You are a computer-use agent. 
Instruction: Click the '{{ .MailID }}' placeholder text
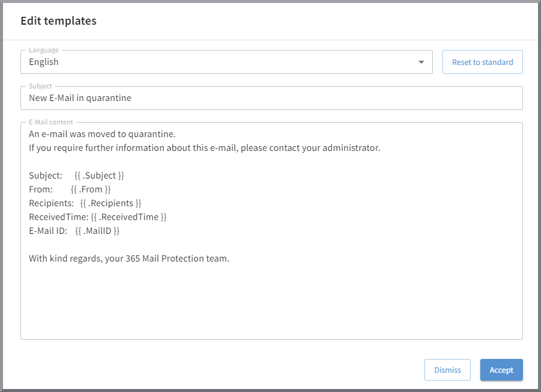(97, 231)
